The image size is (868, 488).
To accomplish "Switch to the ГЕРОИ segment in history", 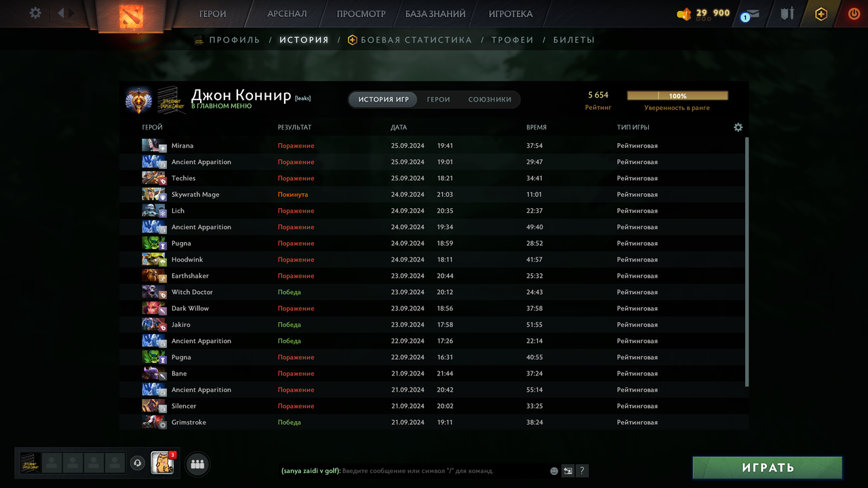I will point(438,100).
